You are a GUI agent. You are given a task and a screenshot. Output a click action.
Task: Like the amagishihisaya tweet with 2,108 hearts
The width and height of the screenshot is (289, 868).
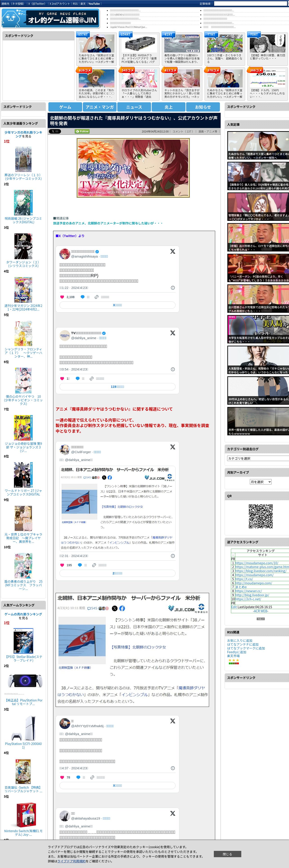62,297
